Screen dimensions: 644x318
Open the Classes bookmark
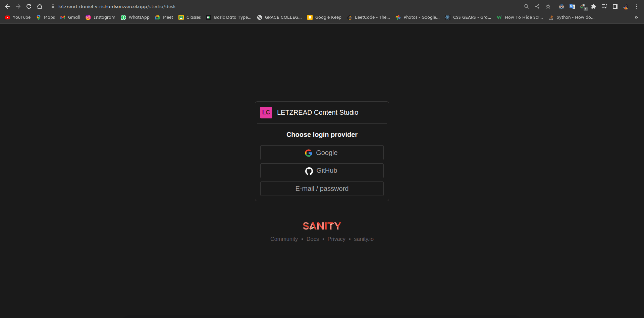pos(190,17)
